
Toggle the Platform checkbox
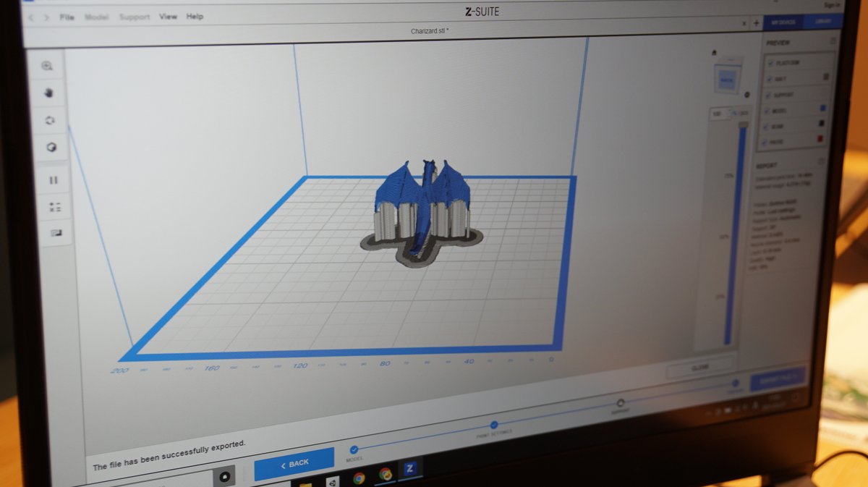point(770,63)
